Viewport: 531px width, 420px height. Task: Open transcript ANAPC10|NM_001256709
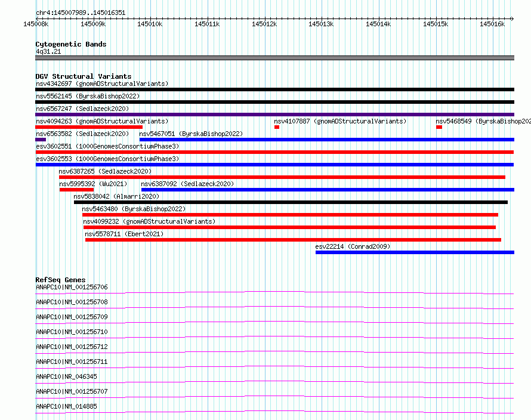pos(72,317)
